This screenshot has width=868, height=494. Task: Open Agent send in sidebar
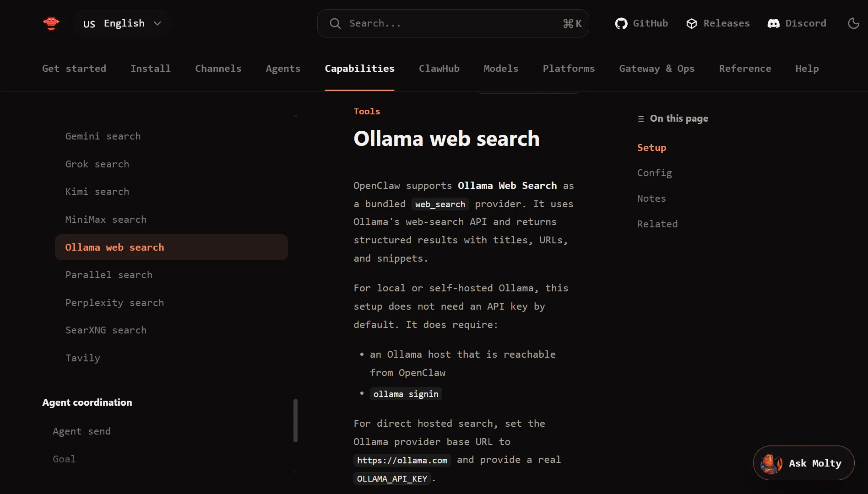coord(81,431)
